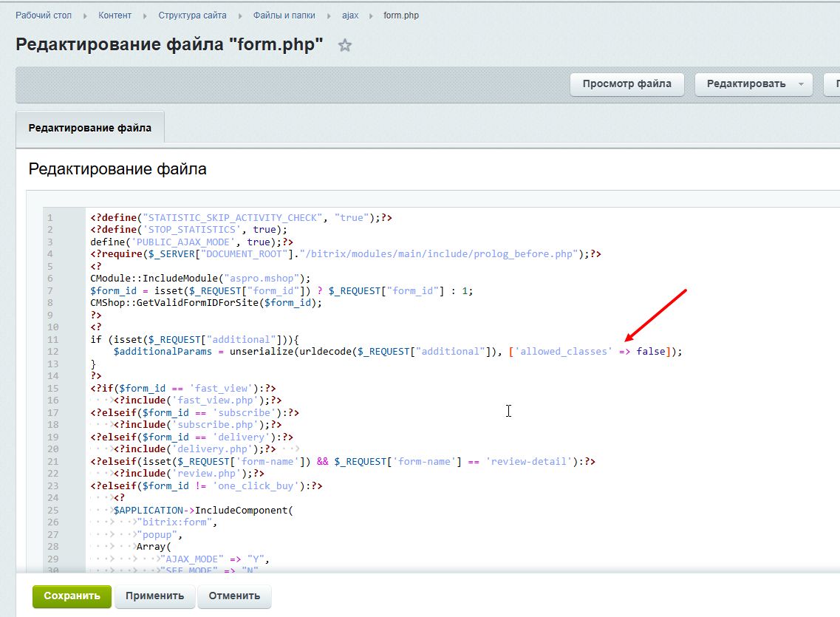
Task: Click line number 1 in editor gutter
Action: click(x=49, y=218)
